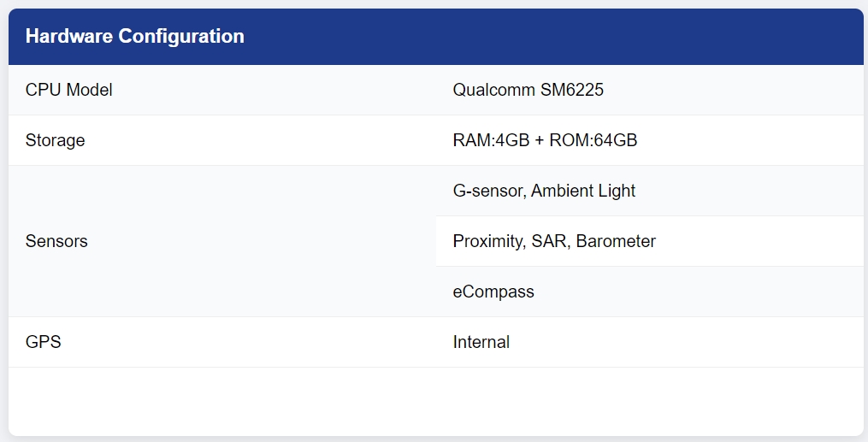
Task: Click Proximity, SAR, Barometer entry
Action: tap(554, 241)
